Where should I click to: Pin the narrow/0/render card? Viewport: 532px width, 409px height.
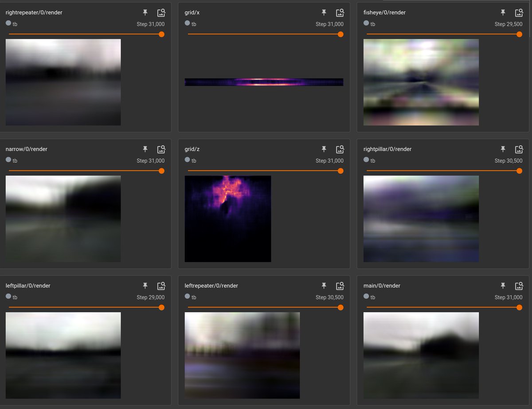click(145, 149)
